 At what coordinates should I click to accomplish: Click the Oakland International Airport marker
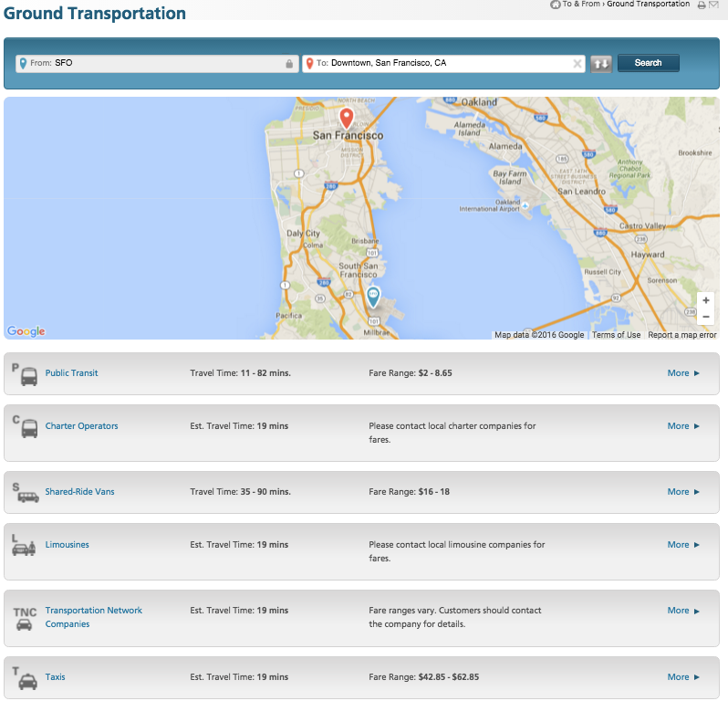[x=525, y=205]
